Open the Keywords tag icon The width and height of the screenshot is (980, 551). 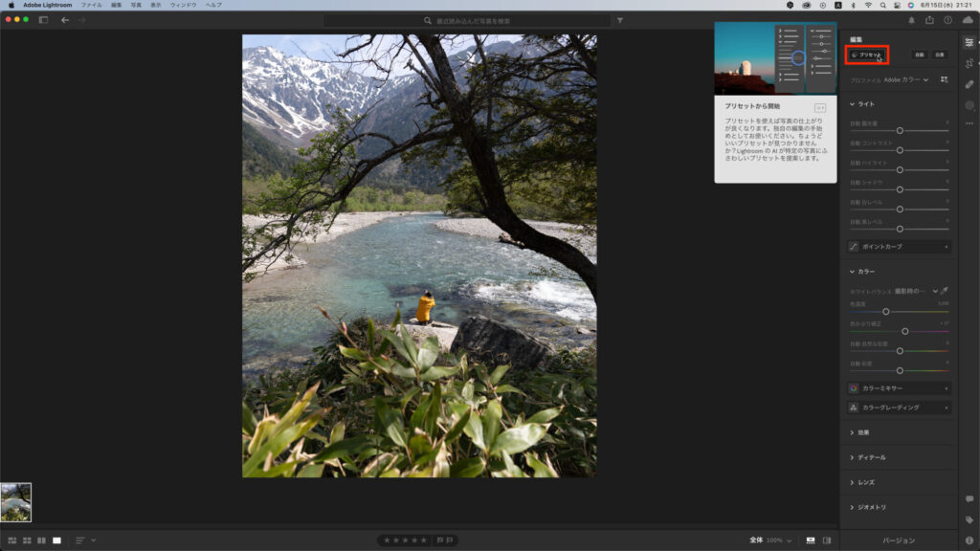click(969, 519)
